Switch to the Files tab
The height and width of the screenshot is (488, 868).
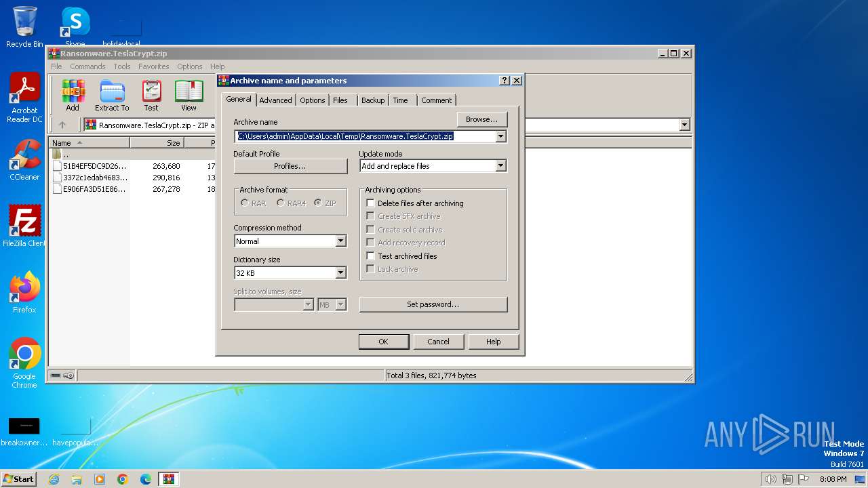point(340,100)
